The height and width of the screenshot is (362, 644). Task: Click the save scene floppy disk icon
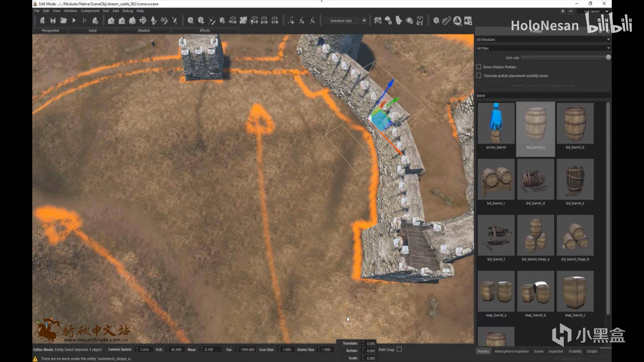point(53,21)
